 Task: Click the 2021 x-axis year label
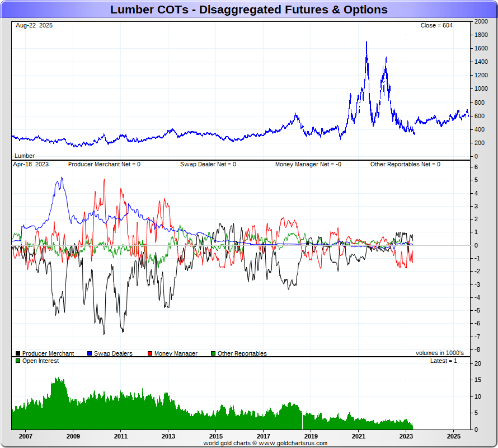click(x=359, y=436)
